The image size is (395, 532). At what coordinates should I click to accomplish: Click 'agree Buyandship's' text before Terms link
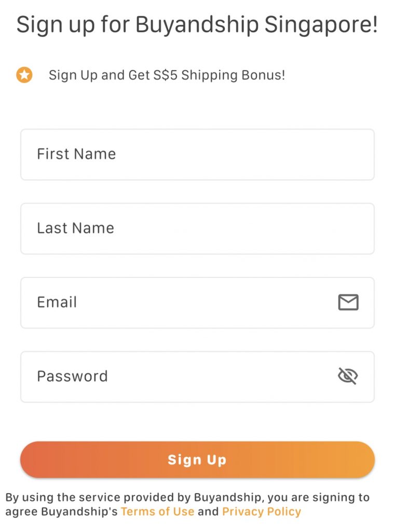[x=61, y=511]
